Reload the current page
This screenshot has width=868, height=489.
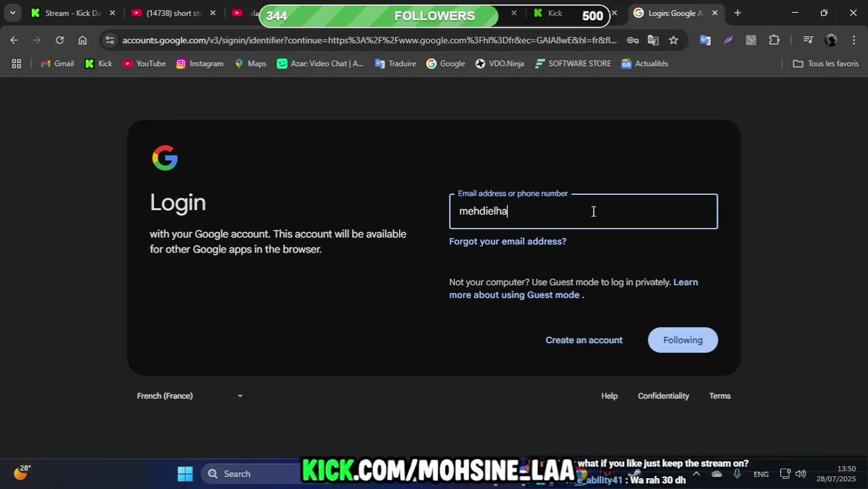pyautogui.click(x=60, y=40)
